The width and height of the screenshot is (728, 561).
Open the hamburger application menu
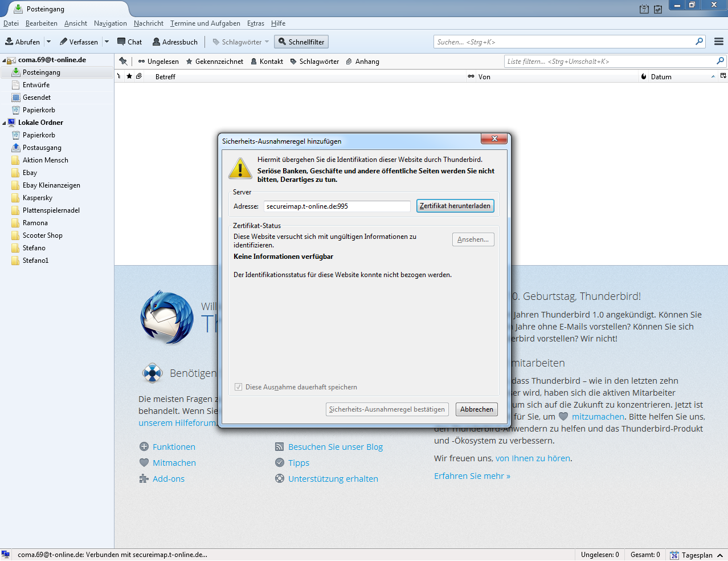tap(718, 42)
